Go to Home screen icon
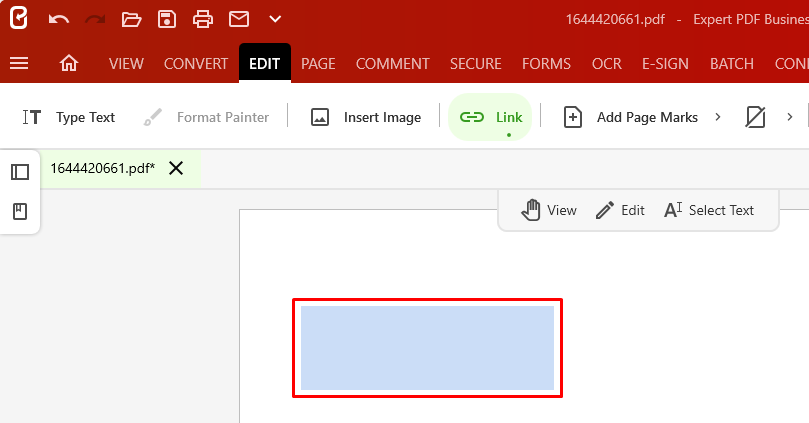Image resolution: width=809 pixels, height=423 pixels. (69, 64)
